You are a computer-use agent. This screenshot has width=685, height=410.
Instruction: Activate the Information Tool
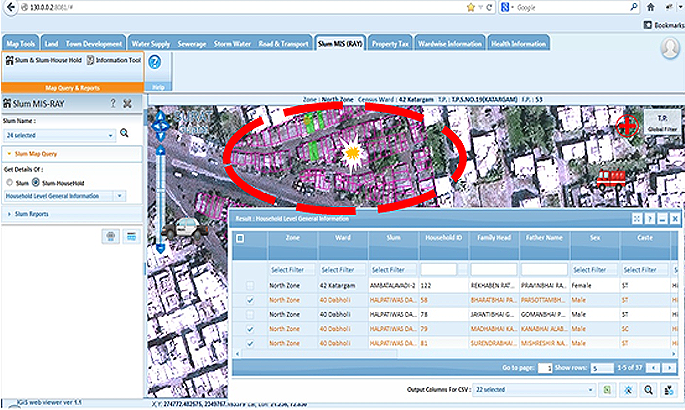114,60
